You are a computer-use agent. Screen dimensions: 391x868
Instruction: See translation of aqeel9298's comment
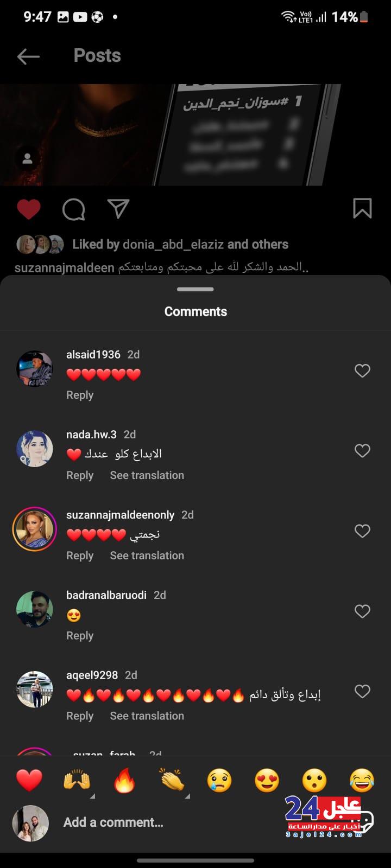coord(147,716)
